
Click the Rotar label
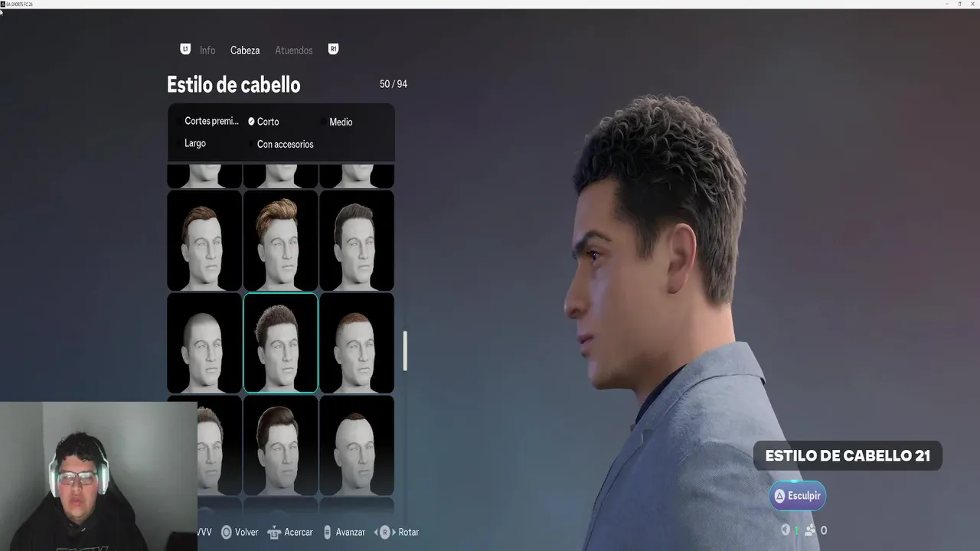(409, 532)
